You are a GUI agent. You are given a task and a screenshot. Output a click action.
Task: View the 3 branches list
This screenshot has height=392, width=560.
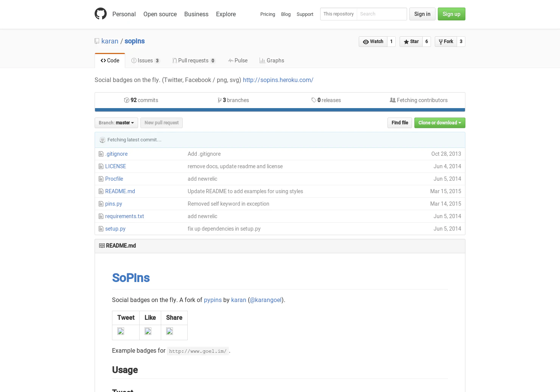pyautogui.click(x=233, y=100)
